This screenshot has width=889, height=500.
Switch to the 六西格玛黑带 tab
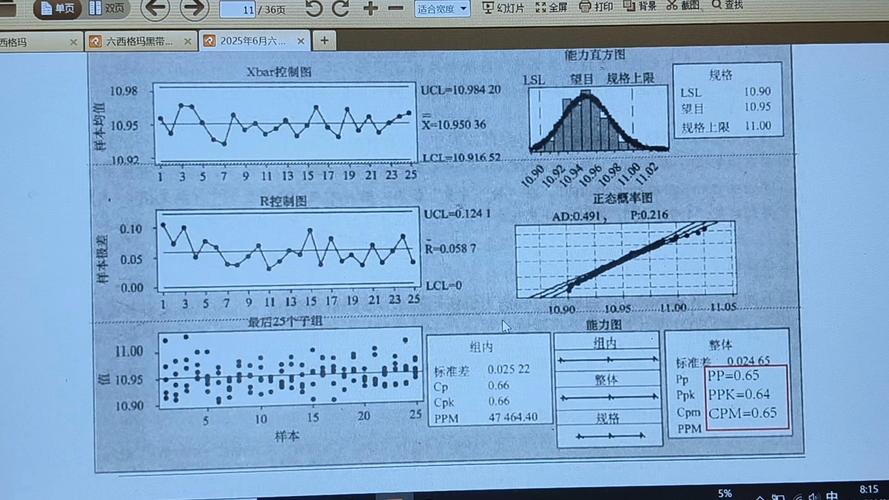139,41
